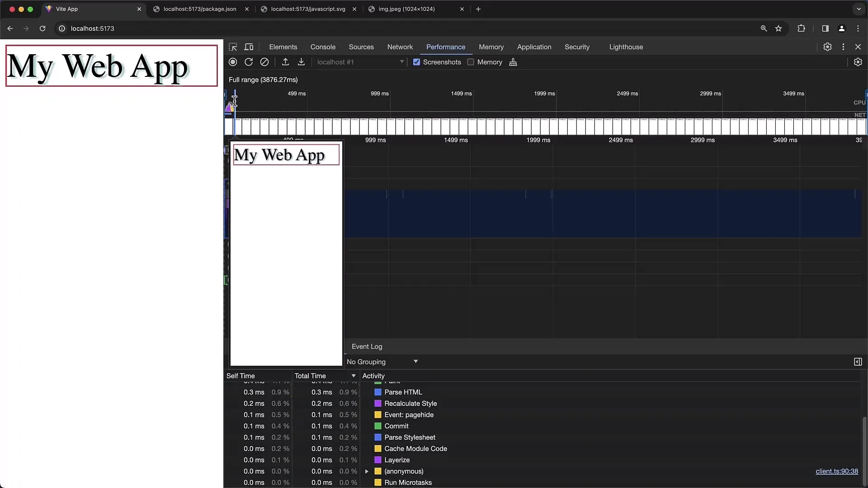
Task: Click the clear performance data icon
Action: coord(264,62)
